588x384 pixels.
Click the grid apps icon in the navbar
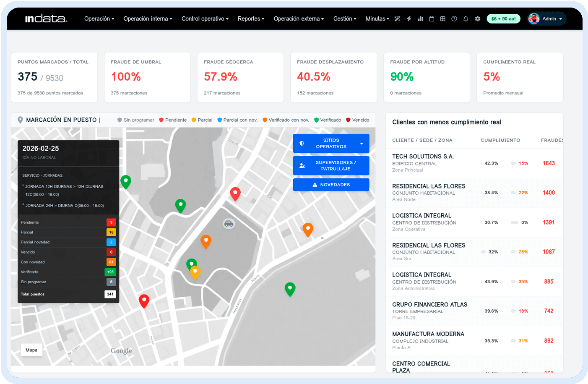(x=442, y=18)
